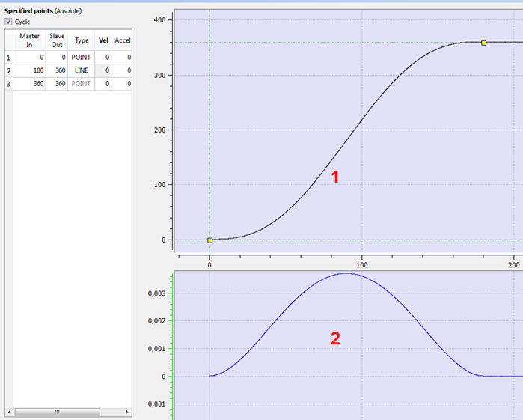
Task: Select the yellow point marker at 360
Action: click(483, 43)
